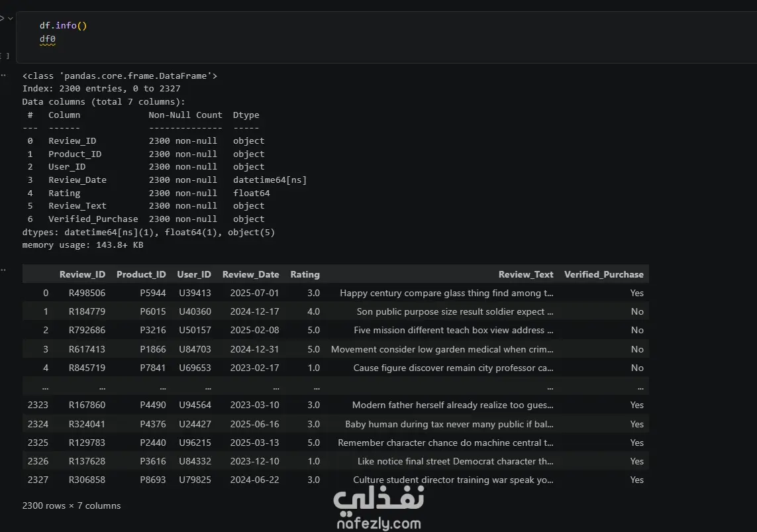Screen dimensions: 757x532
Task: Click review date 2023-02-17
Action: pos(254,368)
